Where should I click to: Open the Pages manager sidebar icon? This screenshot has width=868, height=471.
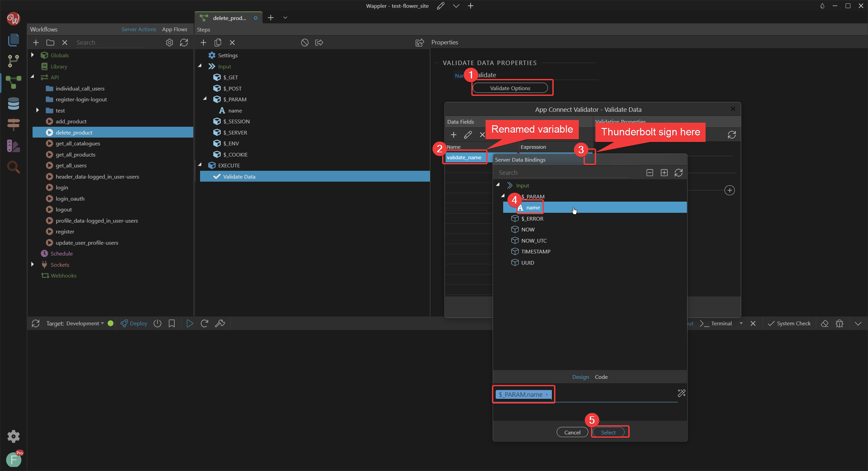[x=13, y=40]
